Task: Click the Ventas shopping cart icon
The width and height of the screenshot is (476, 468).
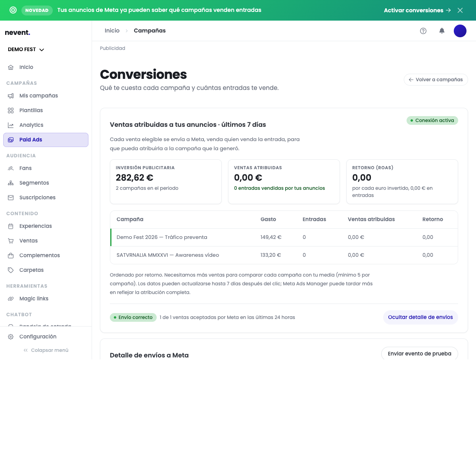Action: coord(11,241)
